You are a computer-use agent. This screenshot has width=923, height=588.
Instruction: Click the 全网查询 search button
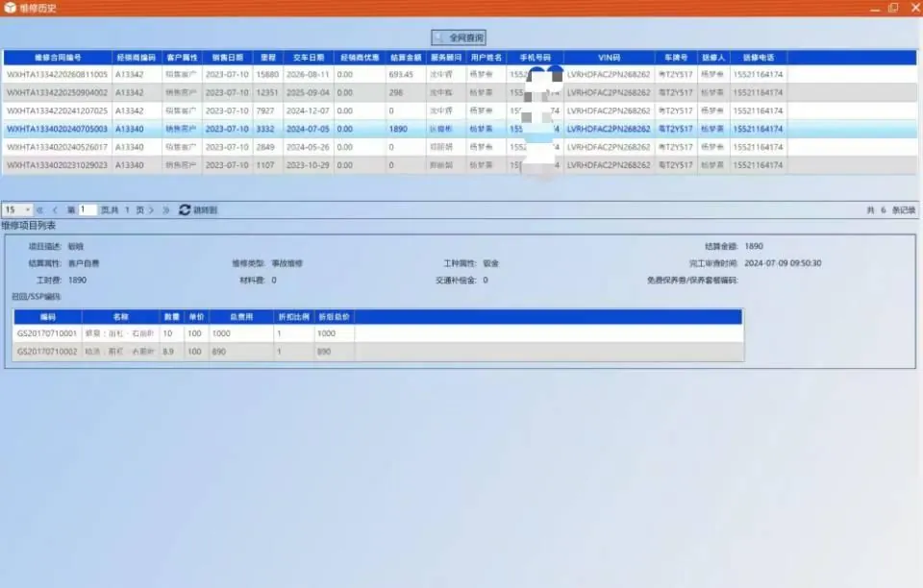(459, 37)
